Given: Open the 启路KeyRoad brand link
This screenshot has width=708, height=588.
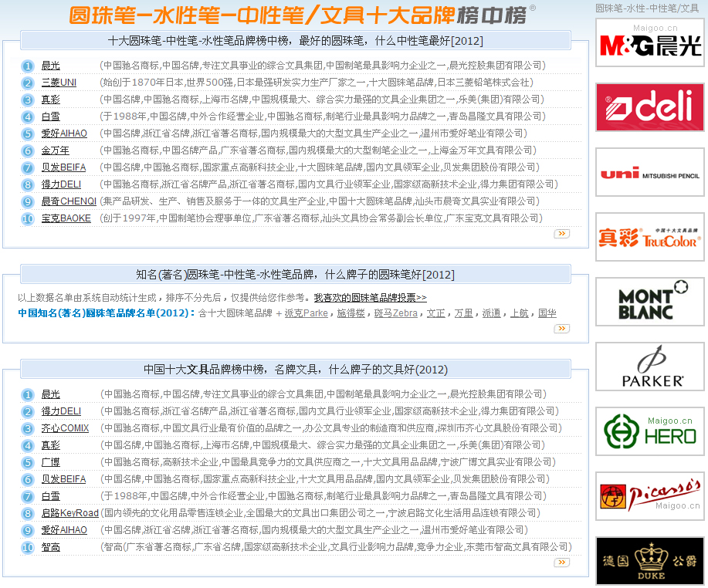Looking at the screenshot, I should [70, 513].
